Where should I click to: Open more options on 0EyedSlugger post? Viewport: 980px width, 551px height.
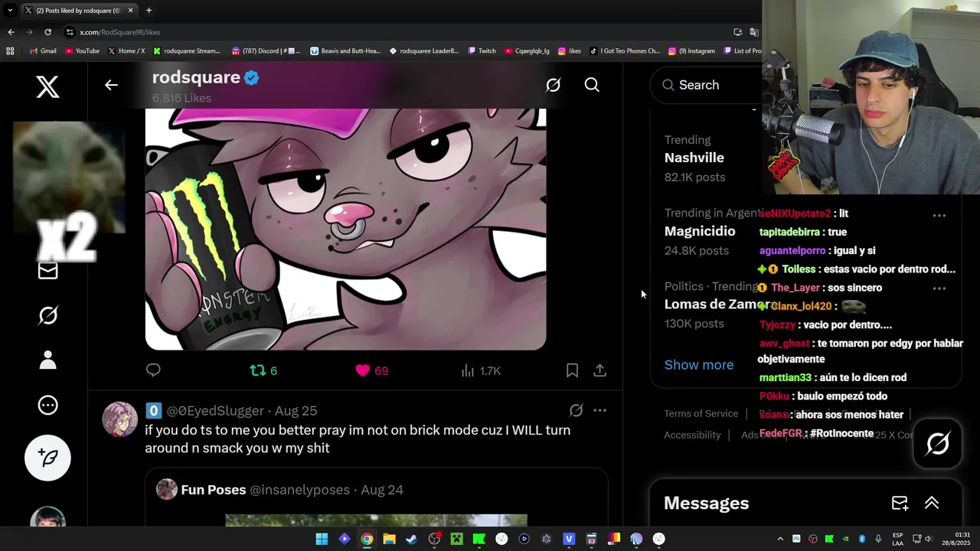(599, 410)
